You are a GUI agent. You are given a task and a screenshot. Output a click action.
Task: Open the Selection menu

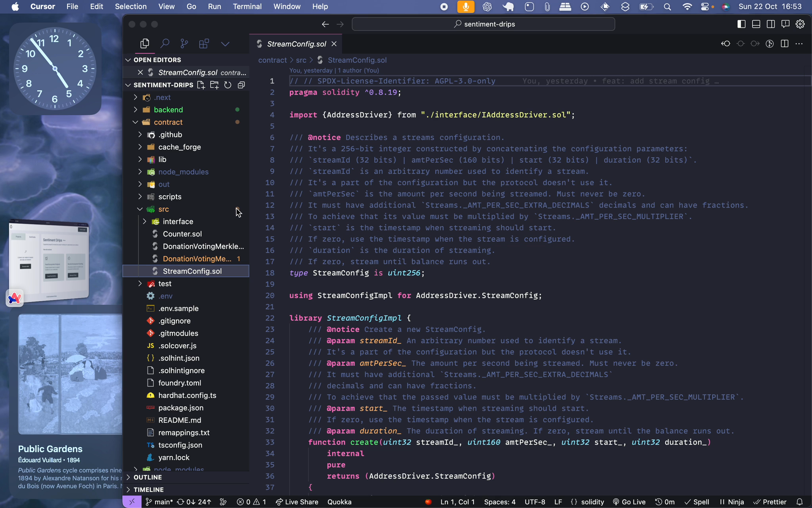pos(130,6)
